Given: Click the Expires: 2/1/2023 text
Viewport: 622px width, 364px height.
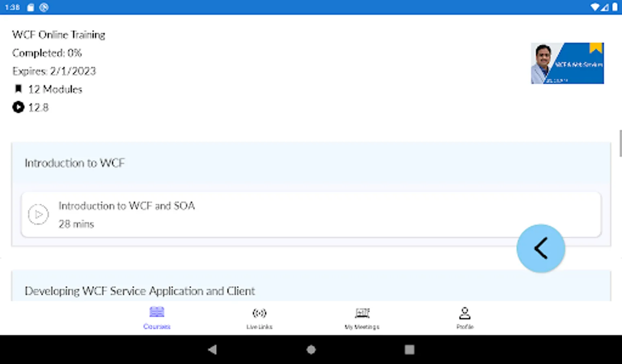Looking at the screenshot, I should pyautogui.click(x=54, y=71).
